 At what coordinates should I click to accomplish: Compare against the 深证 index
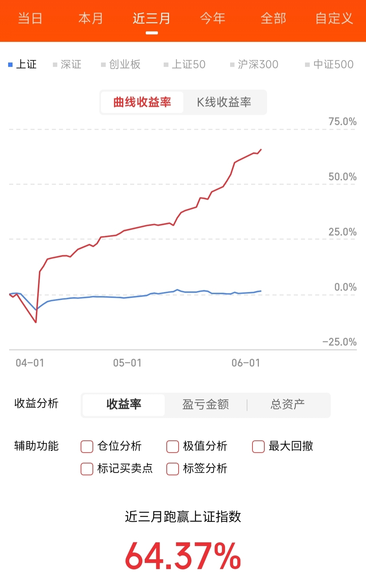[67, 64]
